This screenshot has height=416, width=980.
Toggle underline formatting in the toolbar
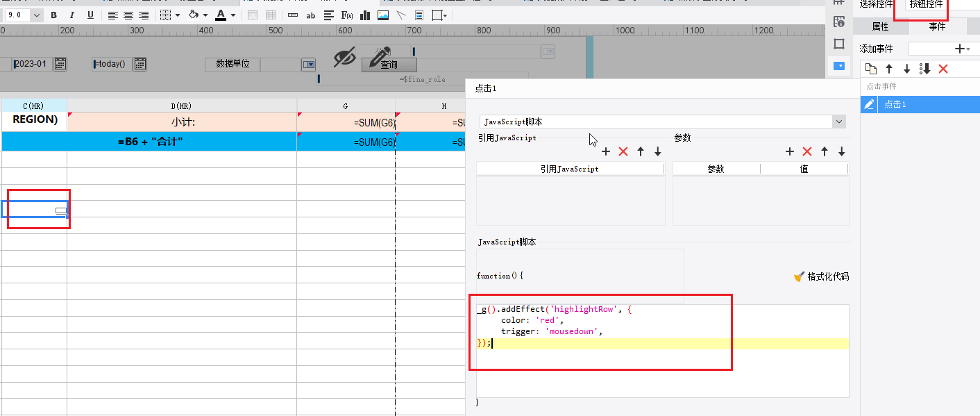[x=90, y=15]
